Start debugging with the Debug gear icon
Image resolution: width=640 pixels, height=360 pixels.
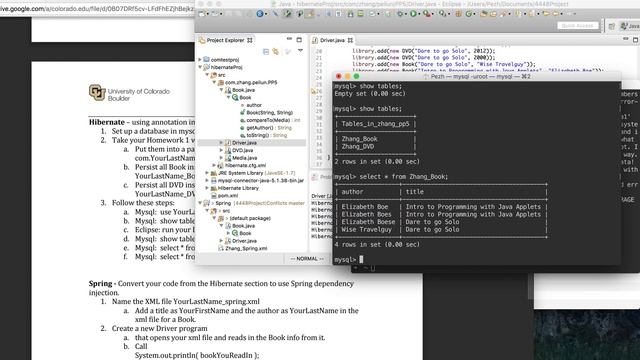(x=400, y=14)
